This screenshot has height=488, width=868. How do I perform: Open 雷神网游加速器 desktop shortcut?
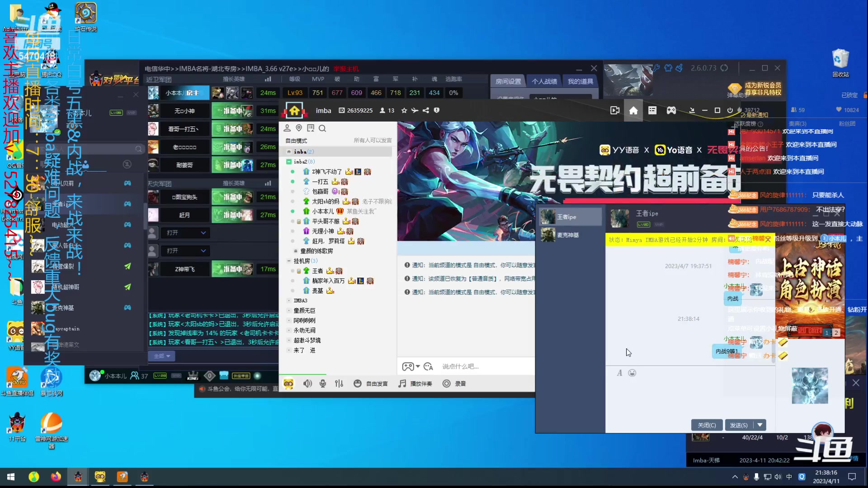(x=52, y=430)
